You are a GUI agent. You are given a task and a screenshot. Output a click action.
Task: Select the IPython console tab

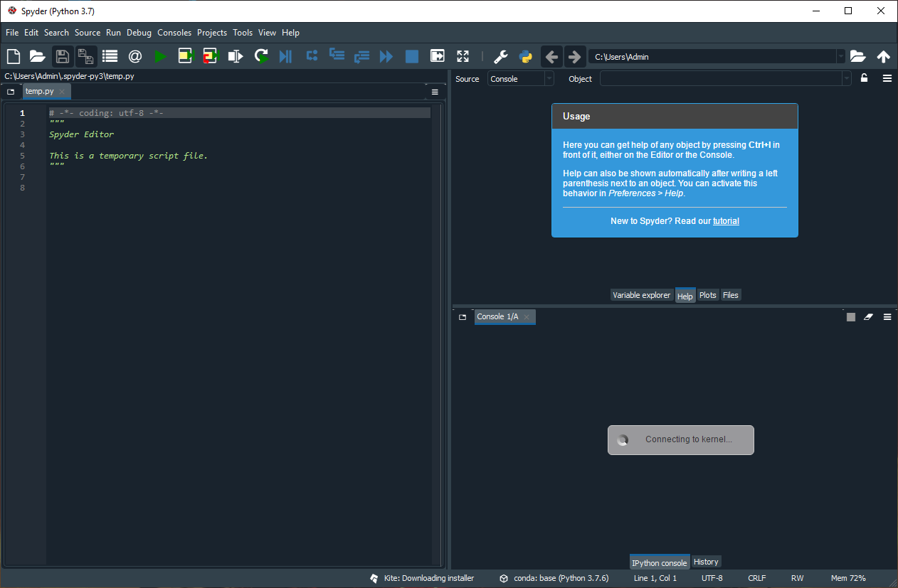(x=660, y=562)
